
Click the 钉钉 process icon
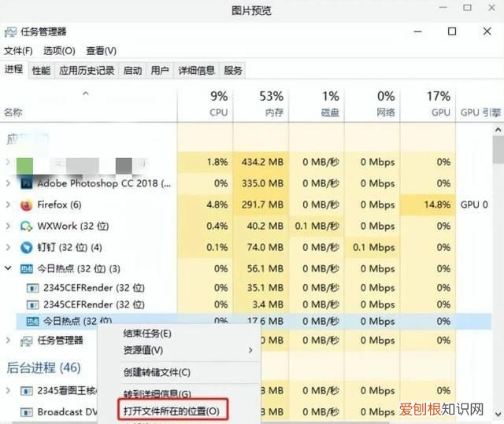click(26, 248)
